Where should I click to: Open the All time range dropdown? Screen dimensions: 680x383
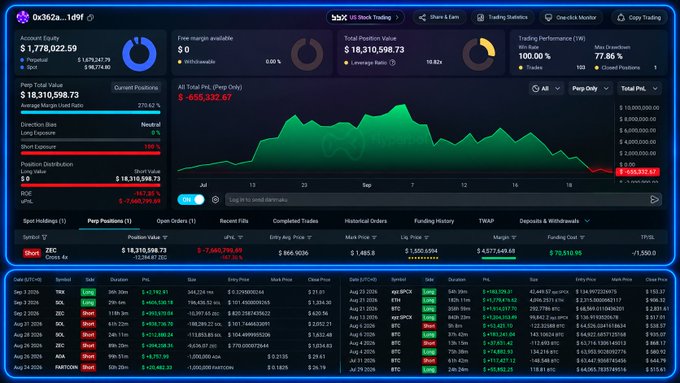point(546,88)
